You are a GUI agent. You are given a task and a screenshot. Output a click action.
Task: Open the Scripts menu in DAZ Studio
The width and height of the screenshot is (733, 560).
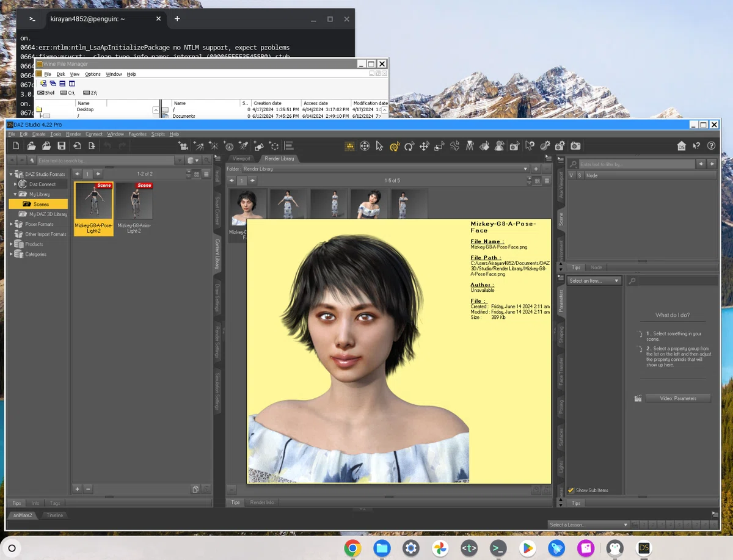click(x=158, y=134)
